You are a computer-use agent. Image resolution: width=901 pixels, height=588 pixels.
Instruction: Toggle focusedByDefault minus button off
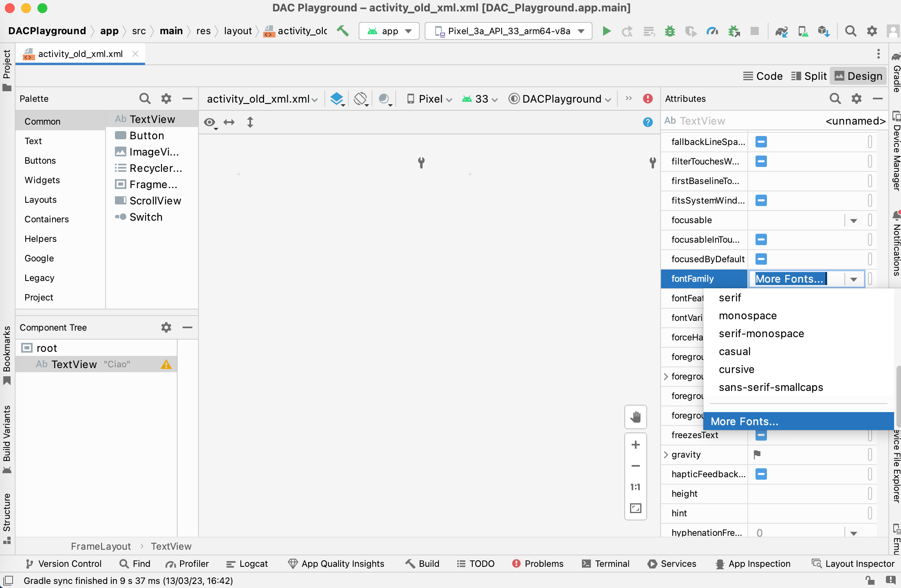pos(761,259)
